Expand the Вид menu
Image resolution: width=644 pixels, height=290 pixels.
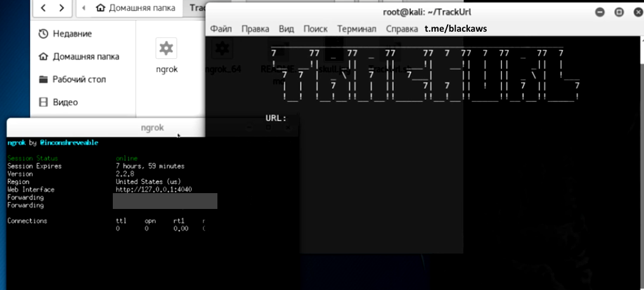pyautogui.click(x=286, y=28)
